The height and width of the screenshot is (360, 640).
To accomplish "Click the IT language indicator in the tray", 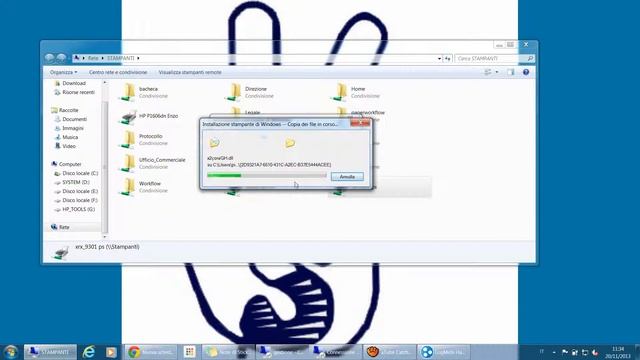I will point(542,351).
